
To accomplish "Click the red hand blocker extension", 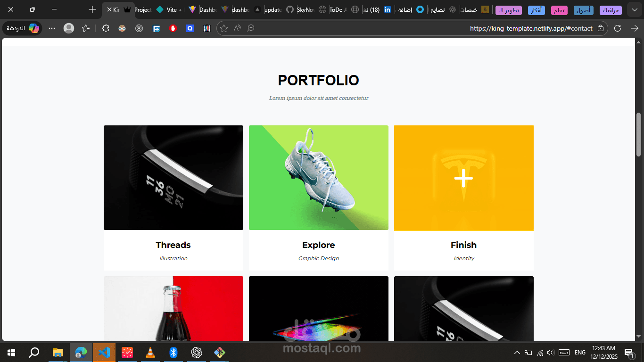I will (x=173, y=28).
